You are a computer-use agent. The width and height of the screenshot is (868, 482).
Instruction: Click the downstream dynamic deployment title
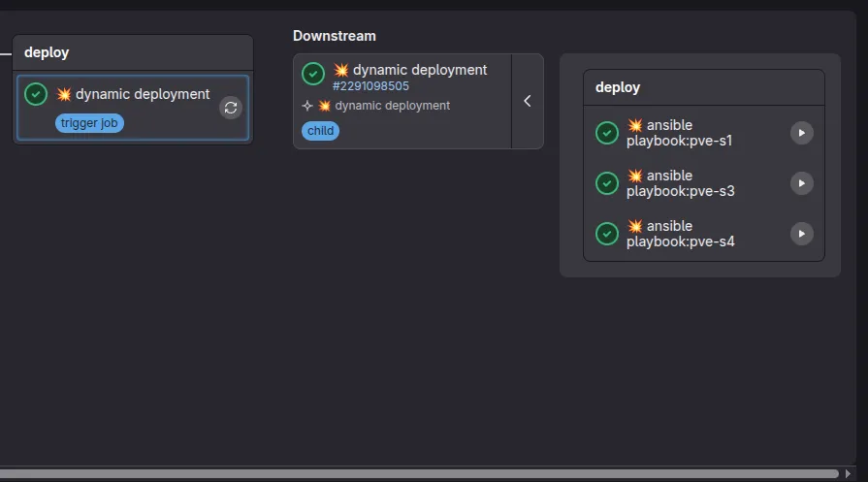pyautogui.click(x=419, y=70)
